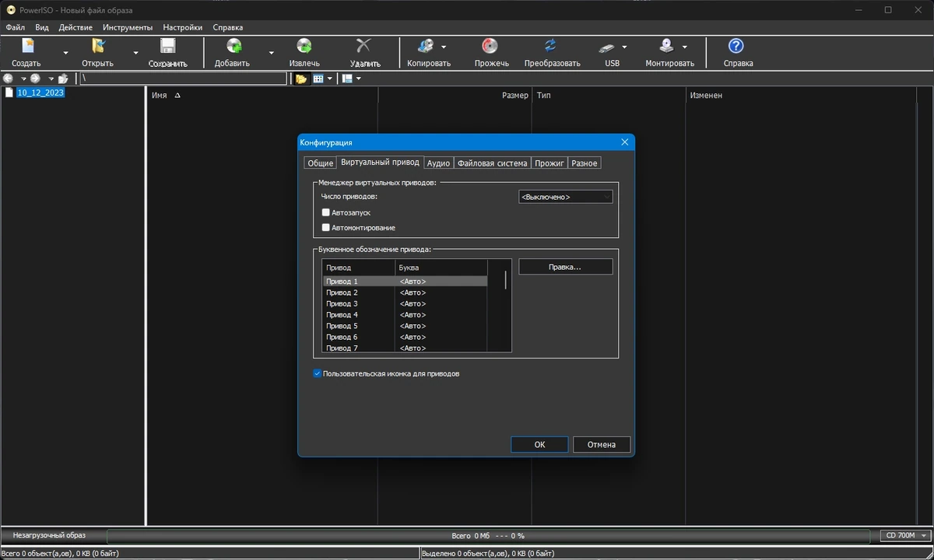Open the Настройки menu
This screenshot has width=934, height=560.
(x=183, y=27)
